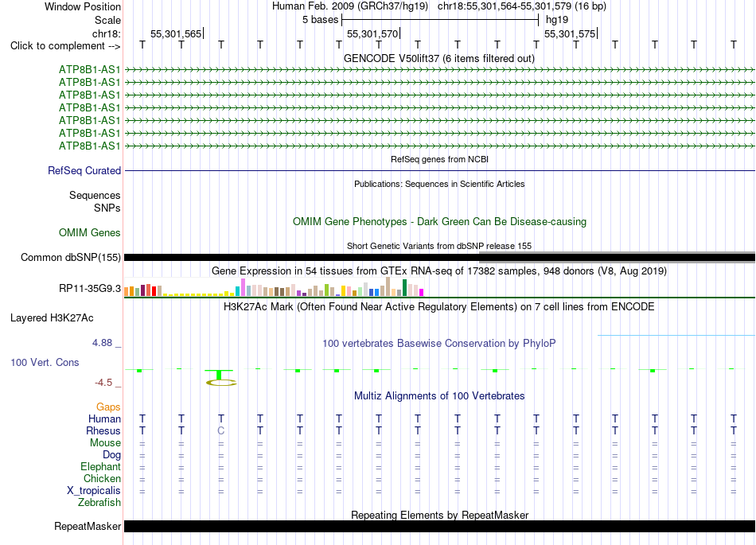The height and width of the screenshot is (545, 756).
Task: Open '100 vertebrates Basewise Conservation by PhyloP' title
Action: point(439,343)
